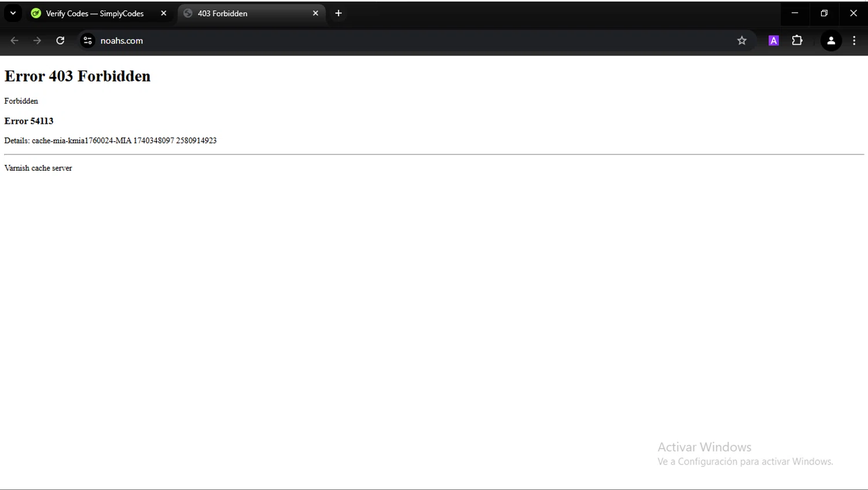Minimize the Chrome window
Screen dimensions: 868x490
[x=795, y=13]
